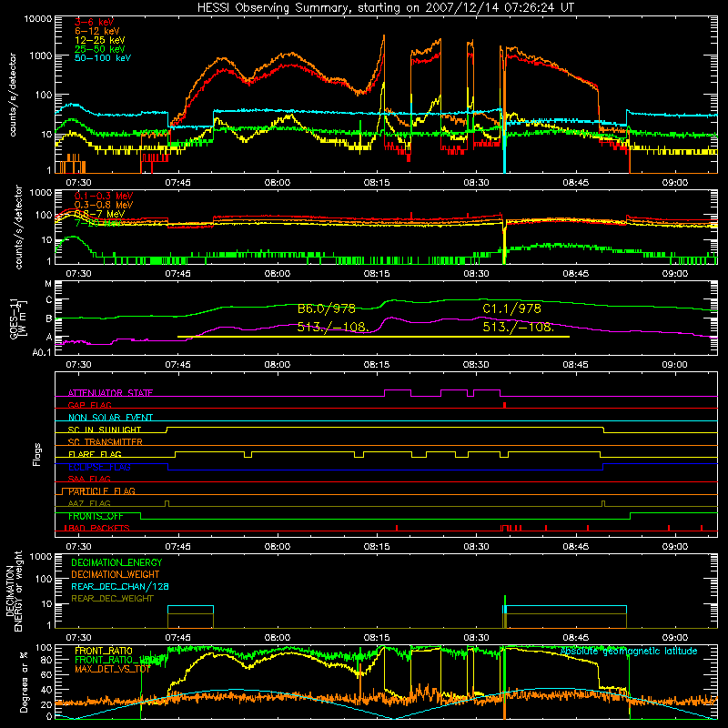The height and width of the screenshot is (728, 728).
Task: Select the REAR_DEC_WEIGHT legend label
Action: [112, 599]
